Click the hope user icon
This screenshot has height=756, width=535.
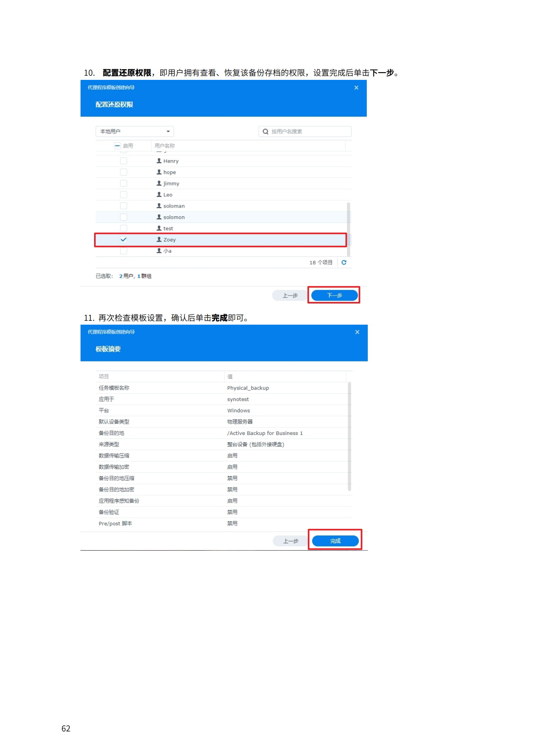[159, 172]
